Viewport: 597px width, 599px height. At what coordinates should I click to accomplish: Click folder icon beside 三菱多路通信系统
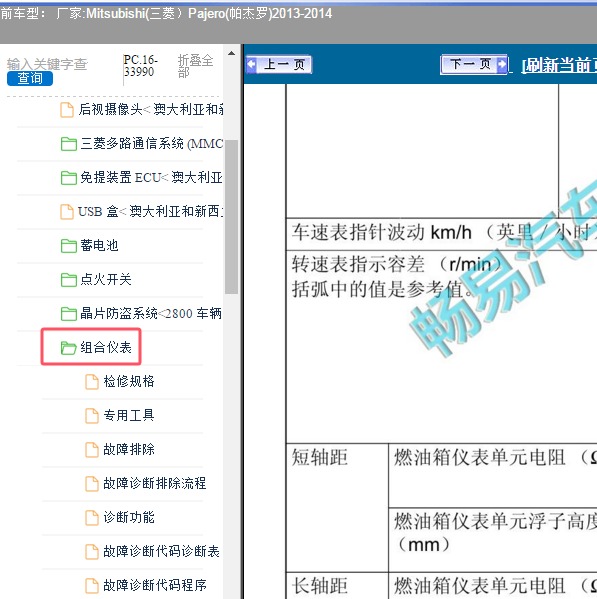[x=69, y=144]
